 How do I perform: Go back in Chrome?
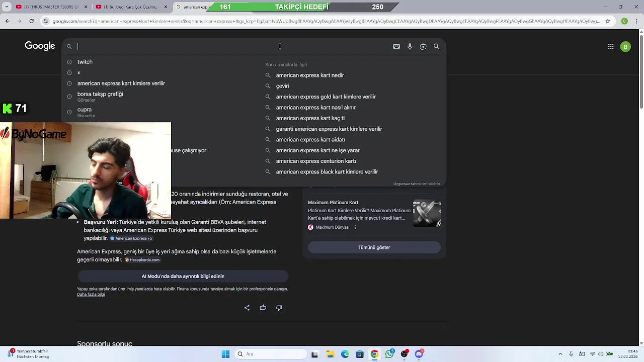pos(7,21)
